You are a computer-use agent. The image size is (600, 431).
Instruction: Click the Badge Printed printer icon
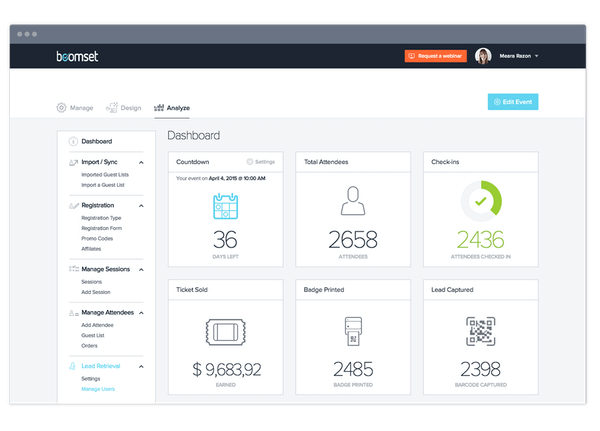[x=353, y=331]
